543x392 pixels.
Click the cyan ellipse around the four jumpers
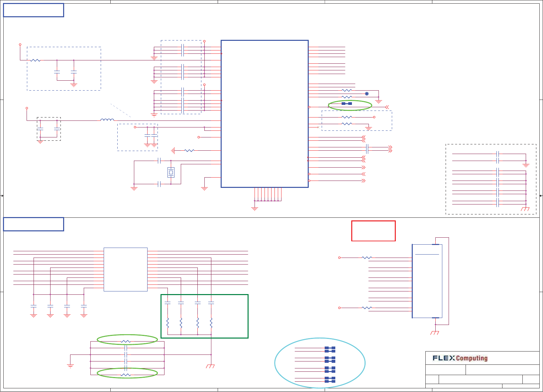point(320,363)
